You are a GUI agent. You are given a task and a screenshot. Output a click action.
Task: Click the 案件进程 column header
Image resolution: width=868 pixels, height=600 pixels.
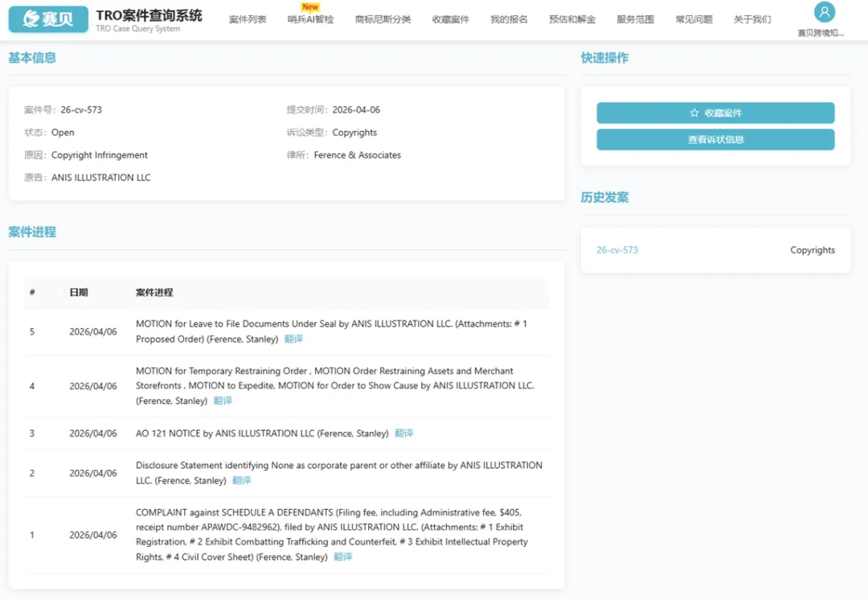click(154, 292)
